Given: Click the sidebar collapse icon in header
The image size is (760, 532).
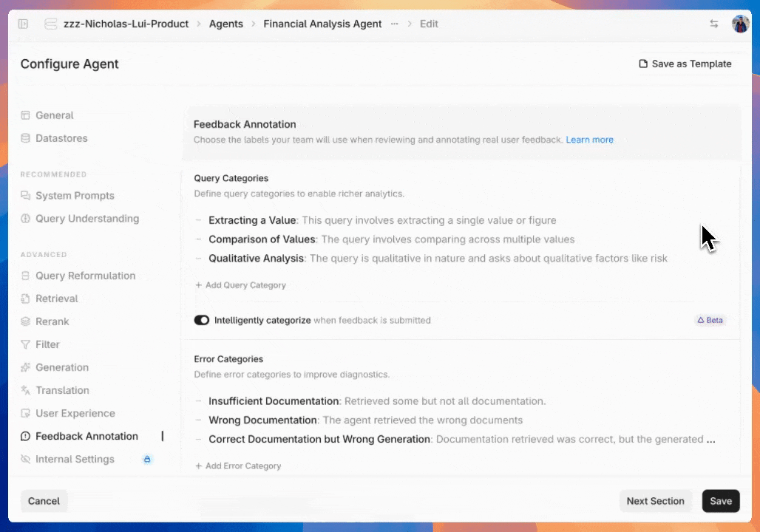Looking at the screenshot, I should (23, 24).
